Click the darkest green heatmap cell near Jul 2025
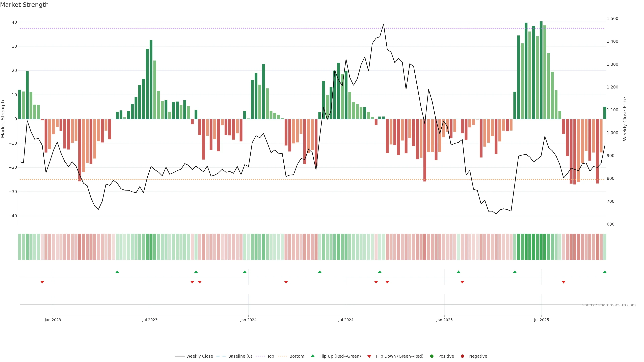 pos(541,247)
